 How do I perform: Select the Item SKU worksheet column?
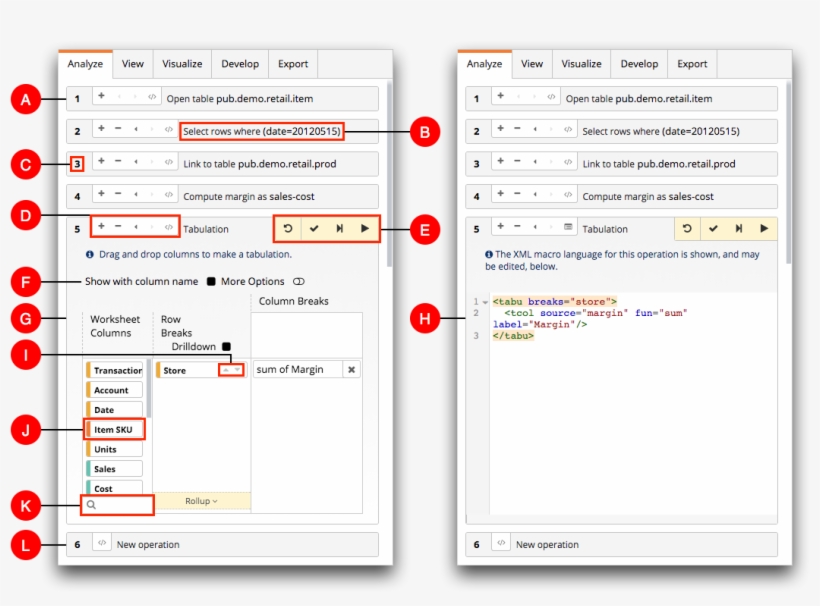[x=115, y=430]
